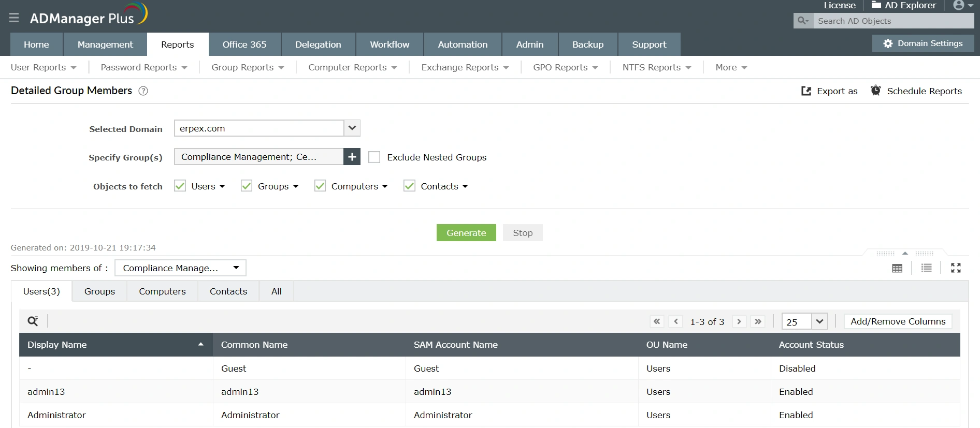Click the green Generate button
The width and height of the screenshot is (980, 428).
(466, 233)
